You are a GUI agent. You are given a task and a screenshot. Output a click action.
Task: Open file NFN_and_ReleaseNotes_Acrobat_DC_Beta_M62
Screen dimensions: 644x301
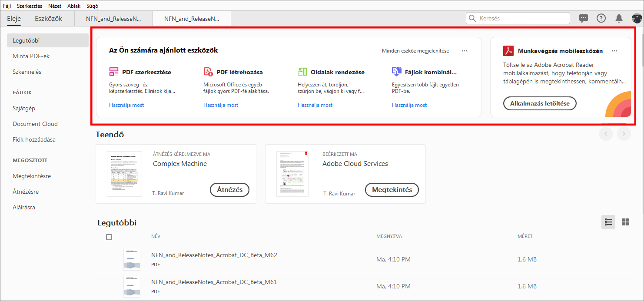tap(214, 255)
